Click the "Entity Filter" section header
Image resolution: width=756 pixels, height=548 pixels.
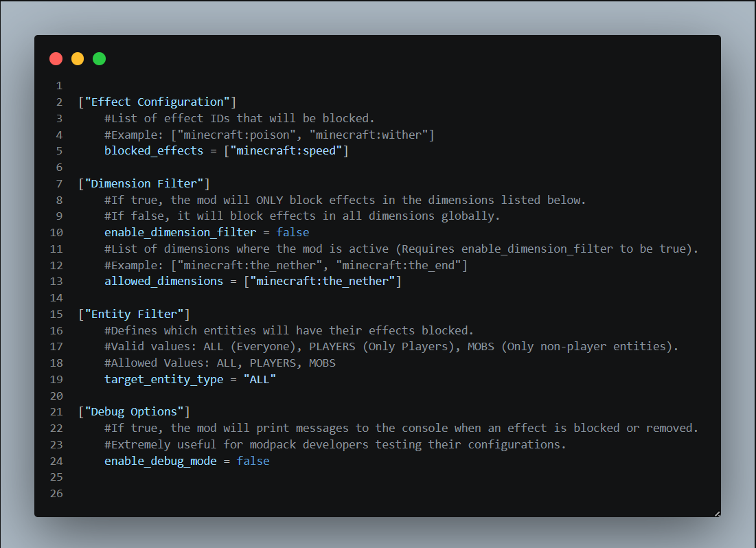[134, 315]
